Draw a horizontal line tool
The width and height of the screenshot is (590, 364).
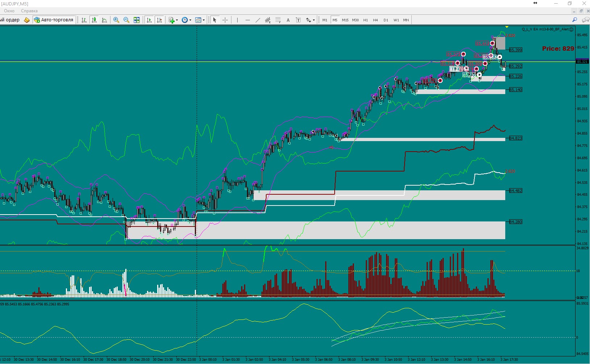[x=247, y=20]
